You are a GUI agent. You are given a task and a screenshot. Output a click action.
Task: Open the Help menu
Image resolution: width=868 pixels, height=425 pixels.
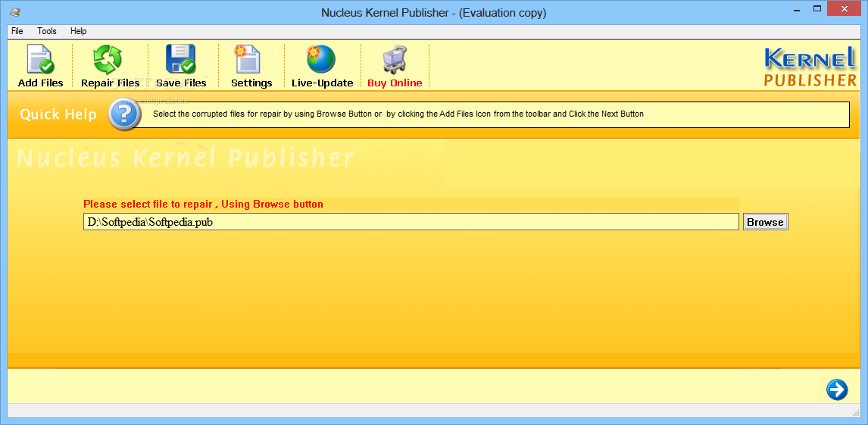pyautogui.click(x=79, y=31)
